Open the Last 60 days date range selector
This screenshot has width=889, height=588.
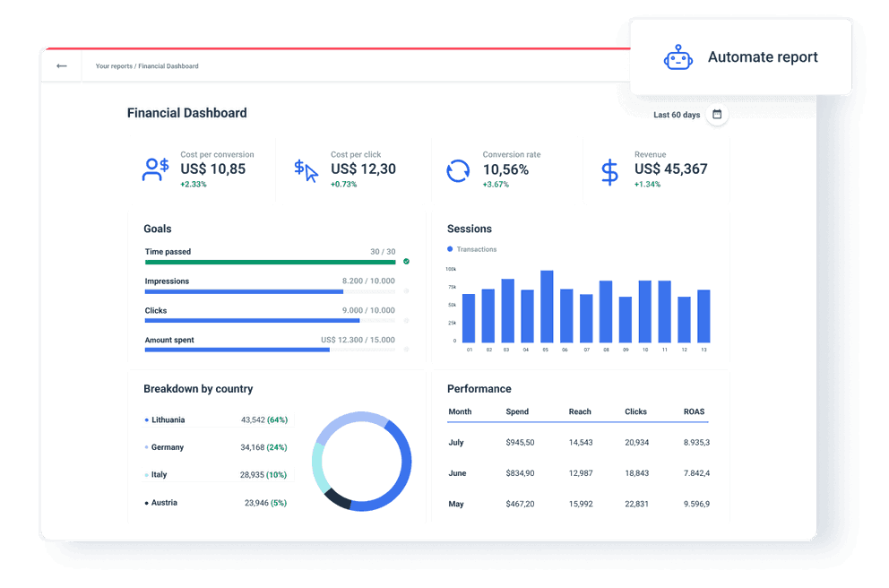(x=677, y=115)
